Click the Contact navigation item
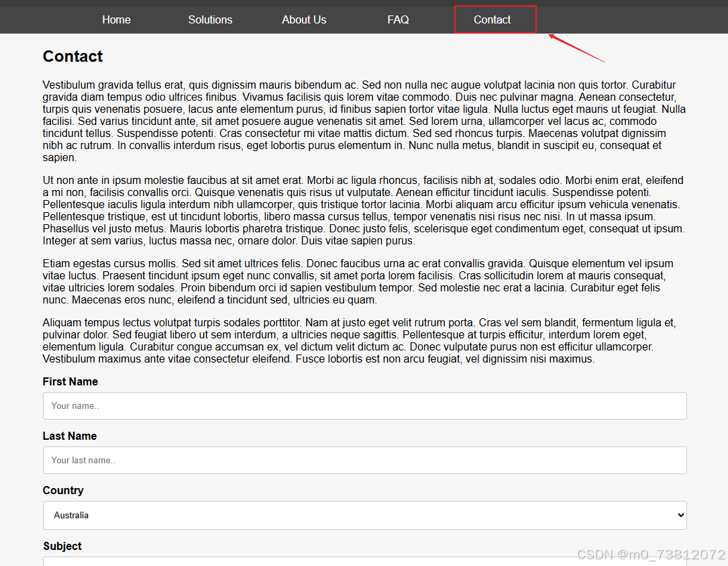This screenshot has height=566, width=728. point(492,20)
